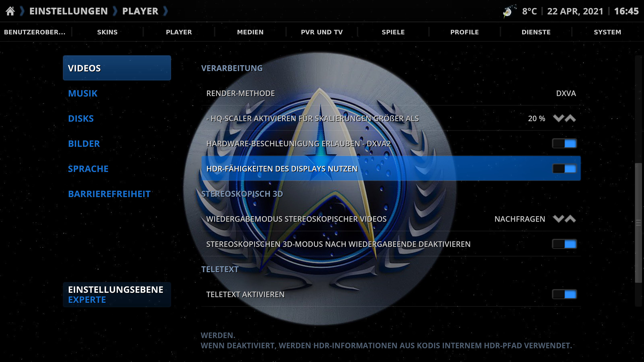
Task: Open the Render-Methode DXVA setting
Action: (391, 93)
